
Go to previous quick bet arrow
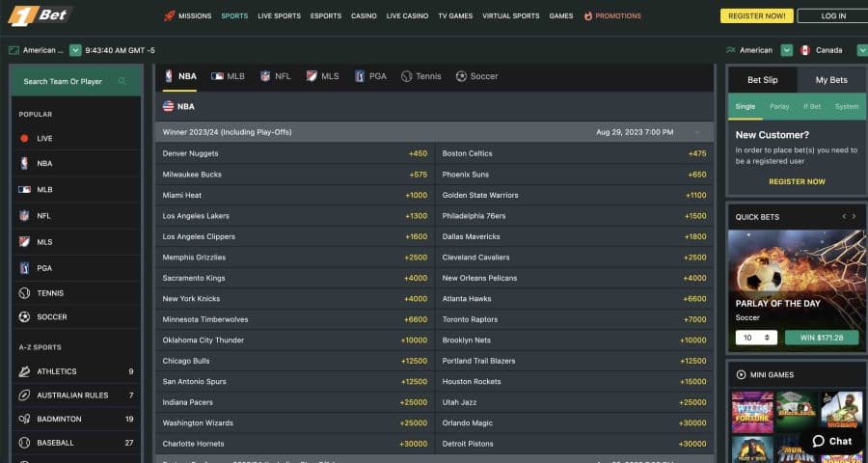tap(844, 216)
